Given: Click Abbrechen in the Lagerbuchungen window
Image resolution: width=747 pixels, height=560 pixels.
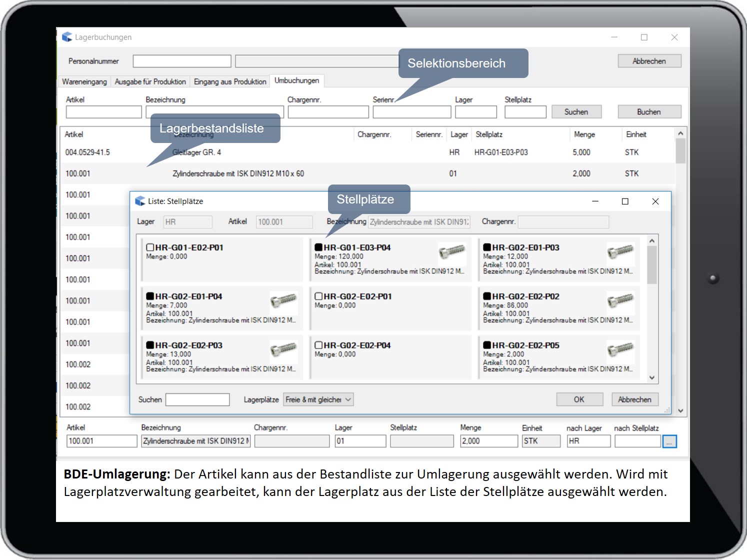Looking at the screenshot, I should click(649, 61).
